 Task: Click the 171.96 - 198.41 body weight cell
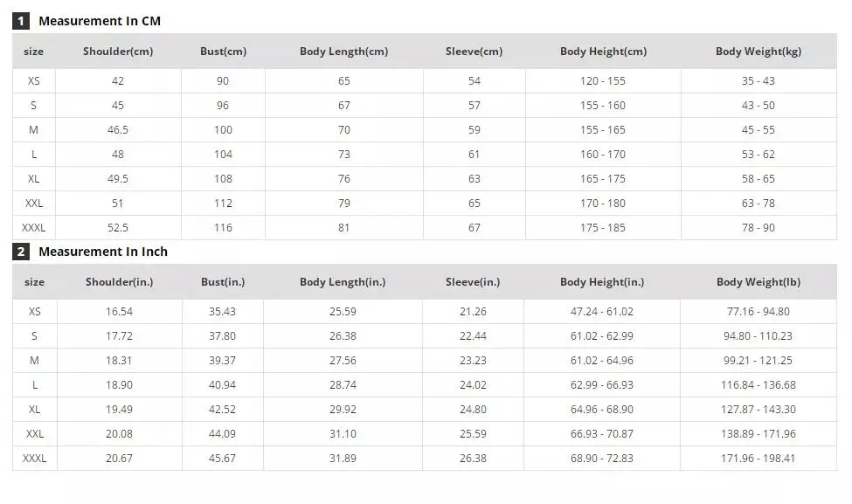pos(758,459)
